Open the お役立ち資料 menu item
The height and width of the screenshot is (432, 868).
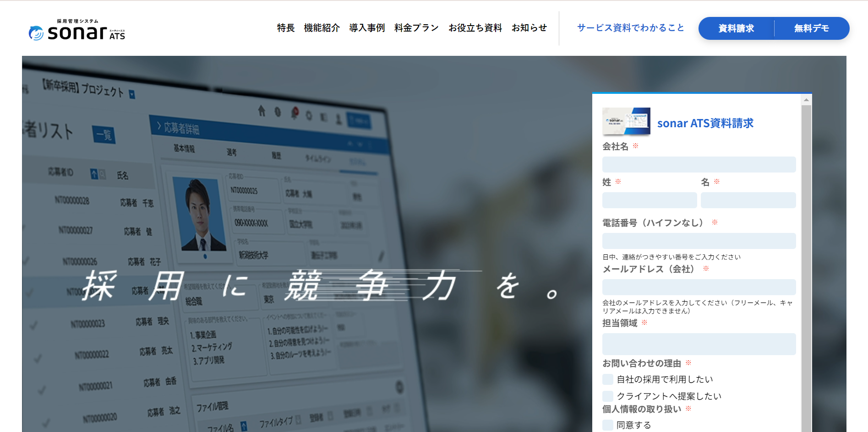click(x=475, y=28)
